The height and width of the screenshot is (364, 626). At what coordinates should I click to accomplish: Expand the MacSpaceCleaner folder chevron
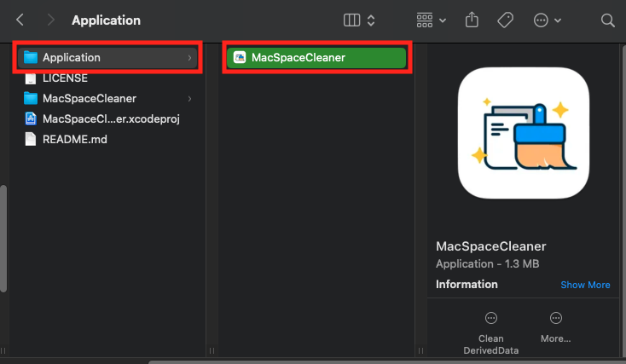[189, 99]
